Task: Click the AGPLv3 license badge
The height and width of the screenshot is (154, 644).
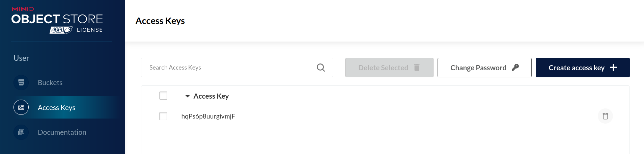Action: click(61, 30)
